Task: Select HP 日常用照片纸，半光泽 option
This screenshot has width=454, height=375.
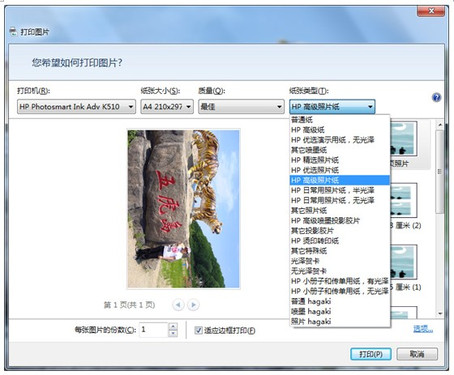Action: pyautogui.click(x=340, y=190)
